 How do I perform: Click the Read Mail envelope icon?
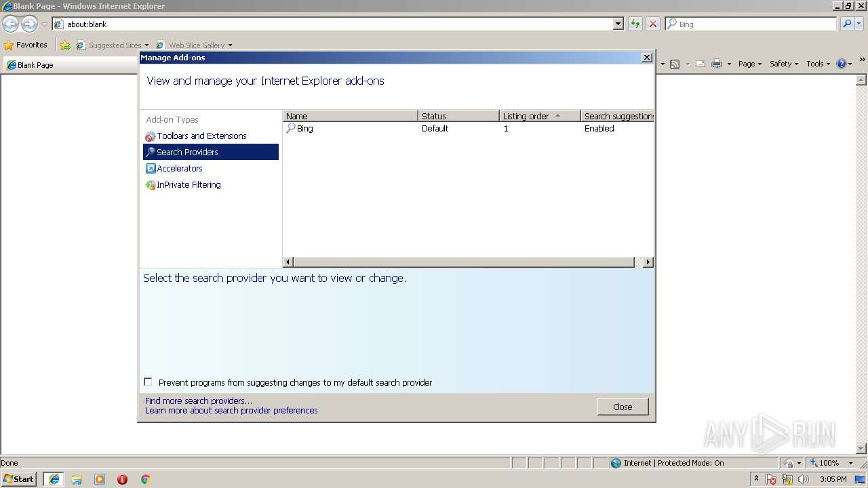tap(701, 64)
